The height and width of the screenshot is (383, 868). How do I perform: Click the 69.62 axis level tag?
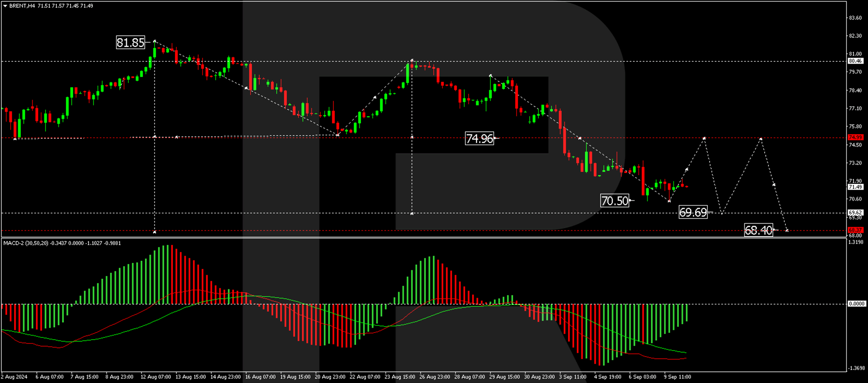[855, 213]
